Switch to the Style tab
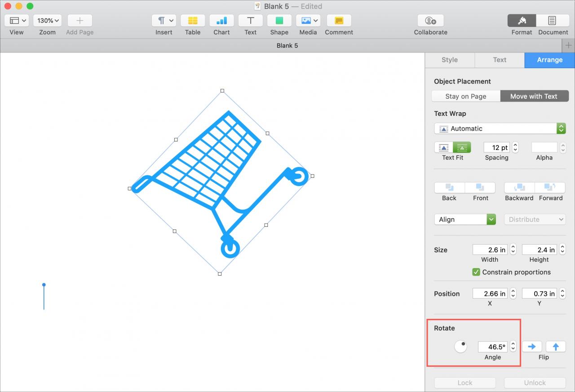This screenshot has width=575, height=392. tap(450, 60)
